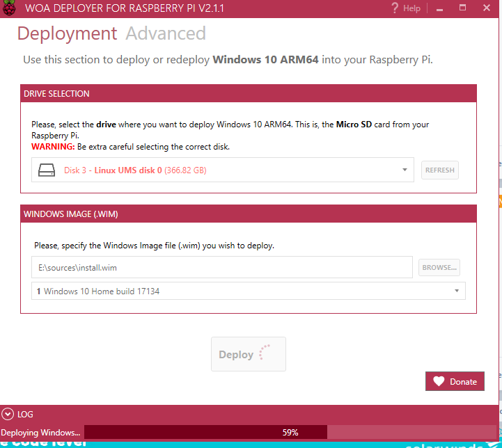This screenshot has width=502, height=448.
Task: Maximize the WOA Deployer window
Action: (462, 8)
